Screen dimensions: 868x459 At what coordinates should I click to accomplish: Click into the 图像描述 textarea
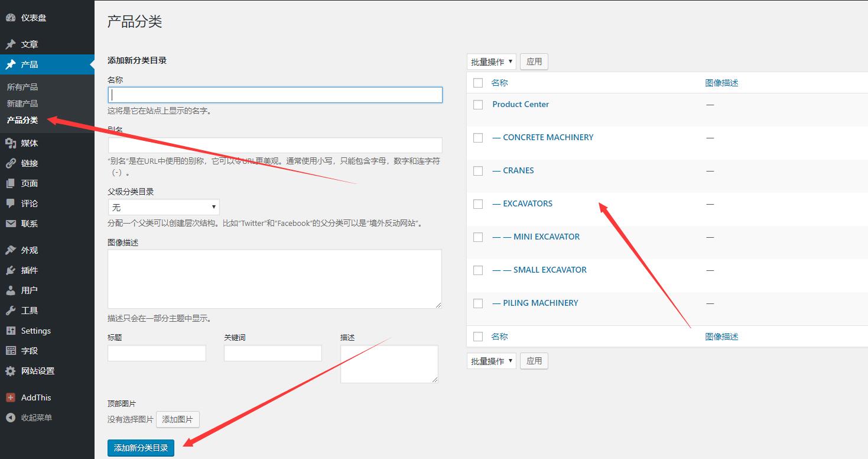tap(275, 279)
